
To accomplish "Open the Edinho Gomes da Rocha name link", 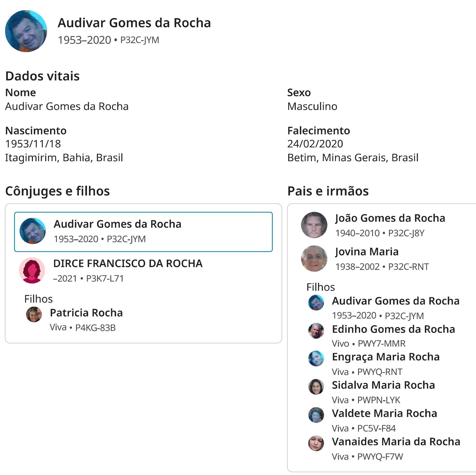I will pyautogui.click(x=394, y=329).
